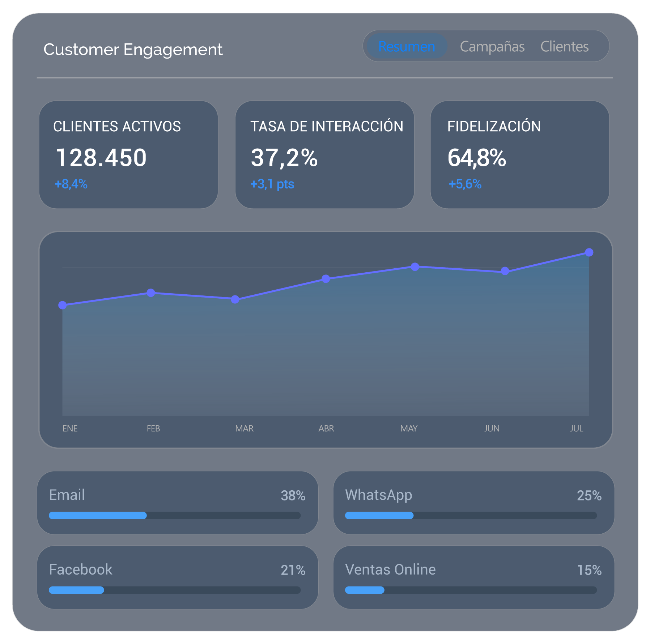The height and width of the screenshot is (644, 650).
Task: Select the MAY data point on chart
Action: (x=415, y=266)
